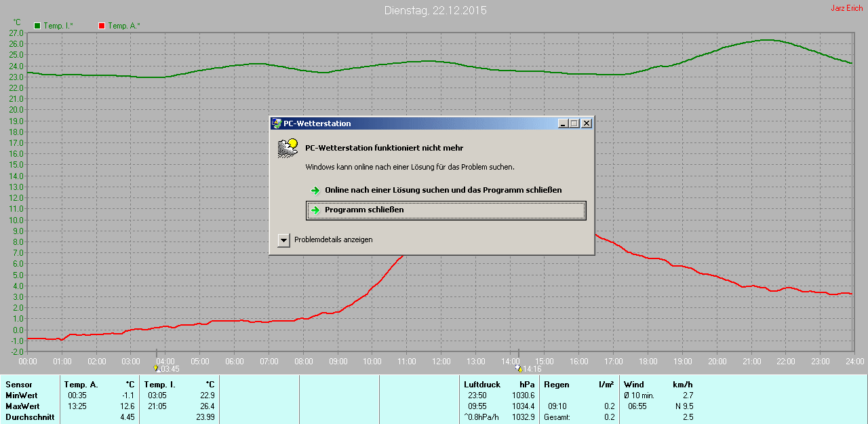The width and height of the screenshot is (868, 424).
Task: Click the weather station icon in dialog body
Action: pos(288,148)
